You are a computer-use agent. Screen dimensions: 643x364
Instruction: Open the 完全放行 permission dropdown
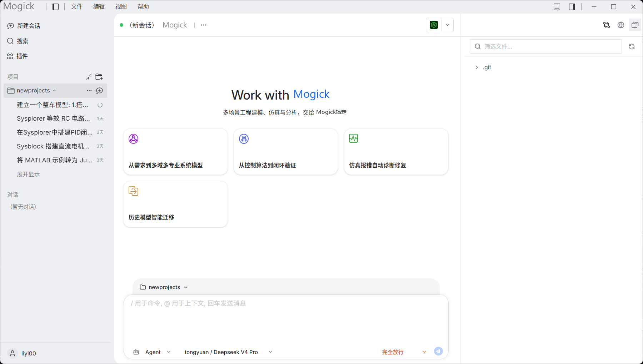click(404, 352)
